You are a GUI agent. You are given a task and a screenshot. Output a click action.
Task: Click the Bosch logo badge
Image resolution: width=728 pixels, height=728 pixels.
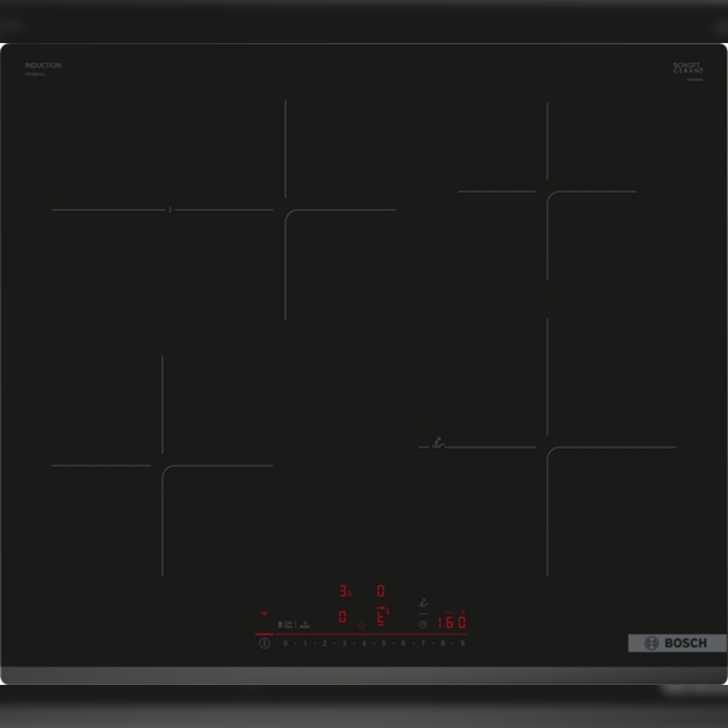(676, 643)
